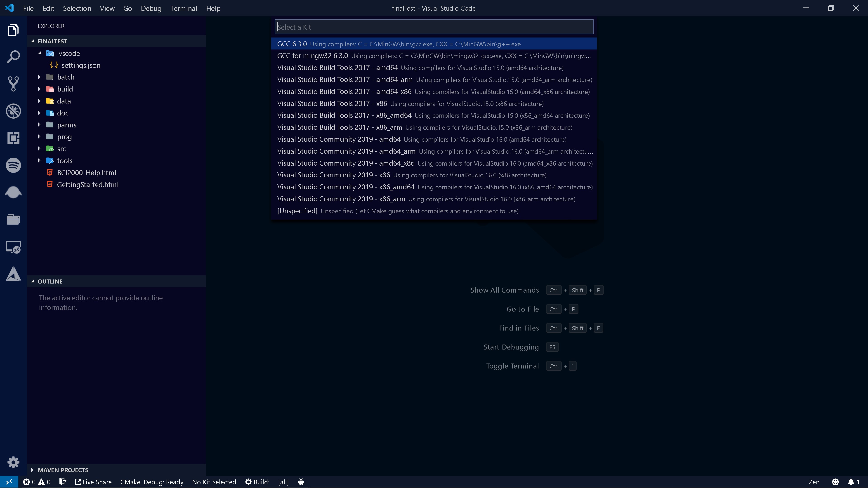Open the Source Control view icon
868x488 pixels.
pos(14,84)
